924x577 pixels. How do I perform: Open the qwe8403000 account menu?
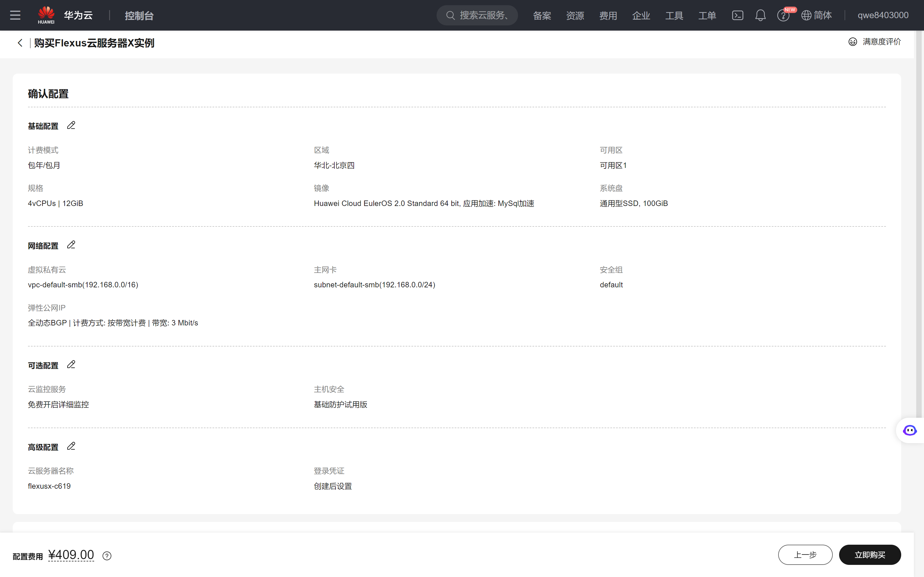882,15
